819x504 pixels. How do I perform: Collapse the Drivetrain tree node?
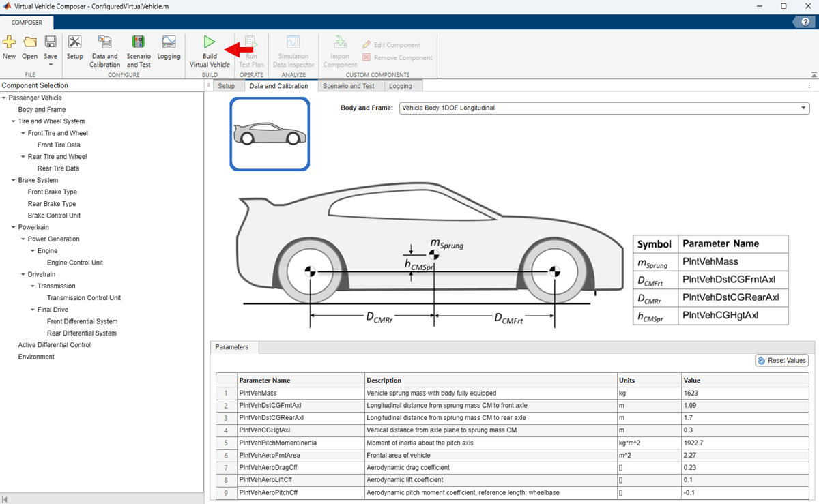click(23, 274)
